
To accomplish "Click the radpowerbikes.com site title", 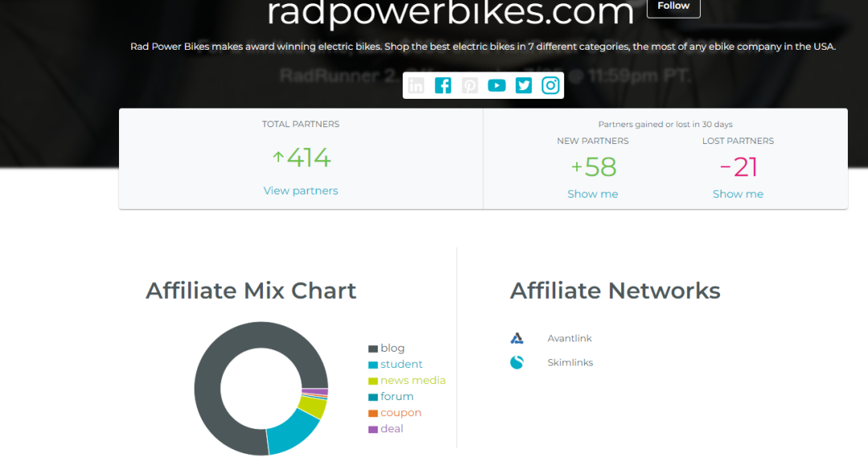I will (x=450, y=12).
